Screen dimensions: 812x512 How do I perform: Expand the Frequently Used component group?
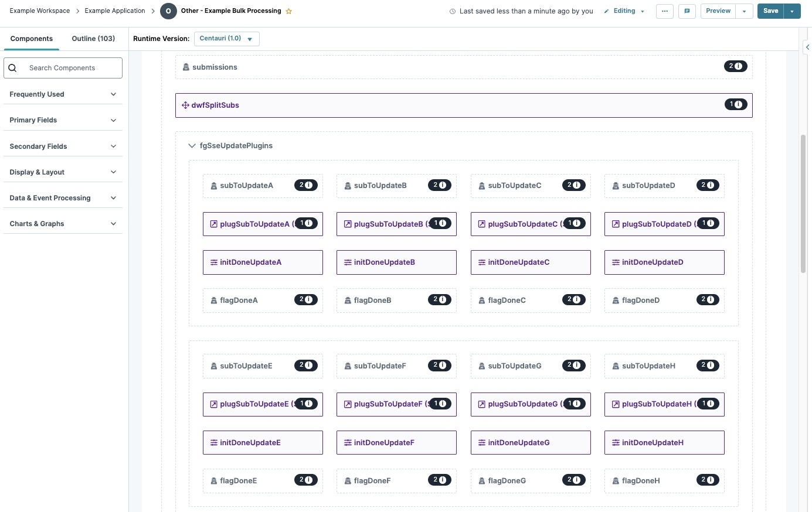pos(63,94)
